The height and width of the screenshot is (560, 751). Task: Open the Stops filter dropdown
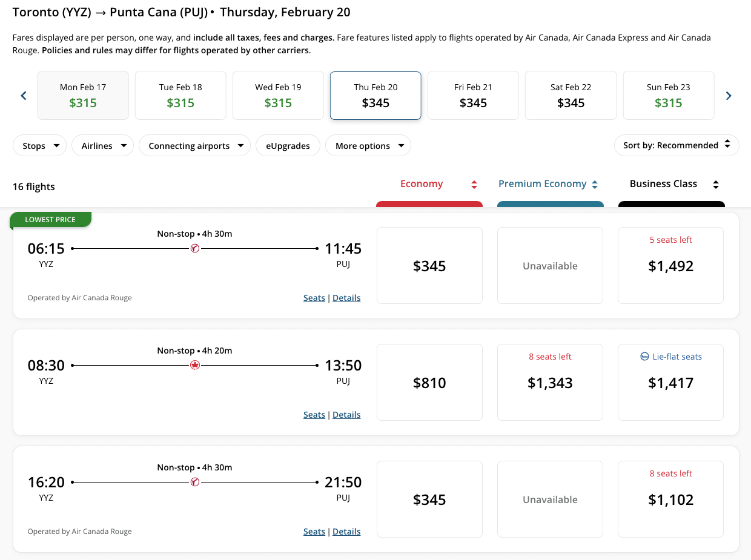pyautogui.click(x=39, y=146)
